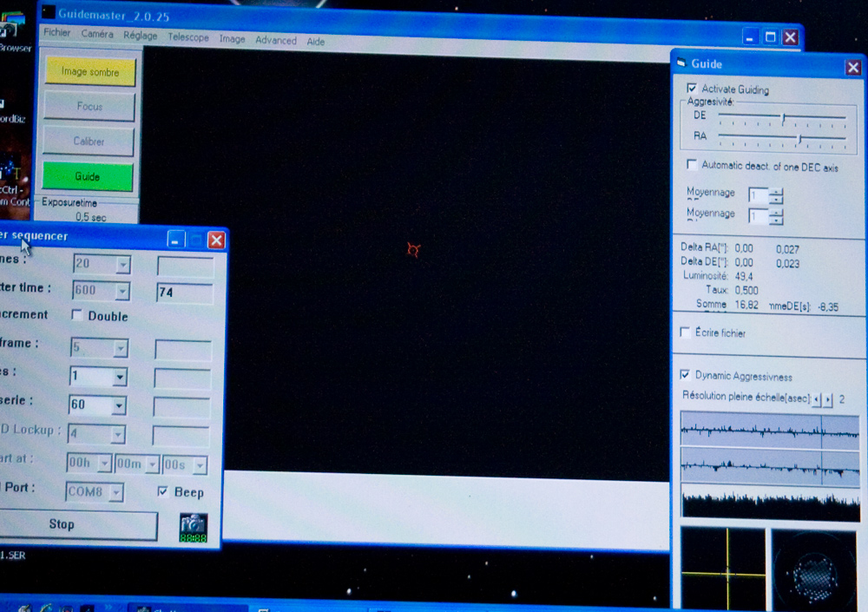Open the Telescope menu
Screen dimensions: 868x612
coord(188,37)
